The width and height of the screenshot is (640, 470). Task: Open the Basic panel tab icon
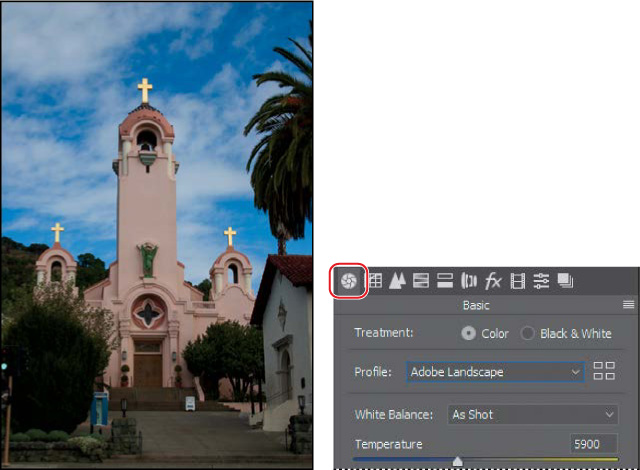[349, 281]
